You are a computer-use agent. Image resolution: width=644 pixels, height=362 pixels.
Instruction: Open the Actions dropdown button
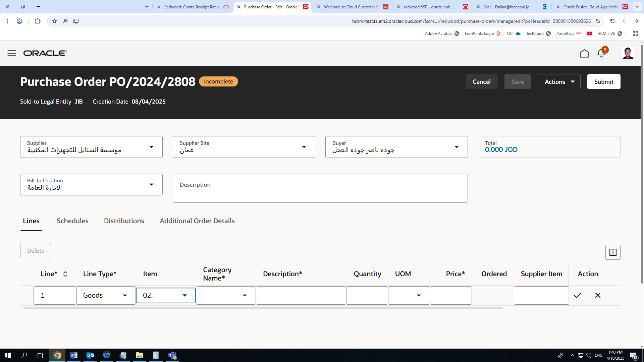pos(559,82)
